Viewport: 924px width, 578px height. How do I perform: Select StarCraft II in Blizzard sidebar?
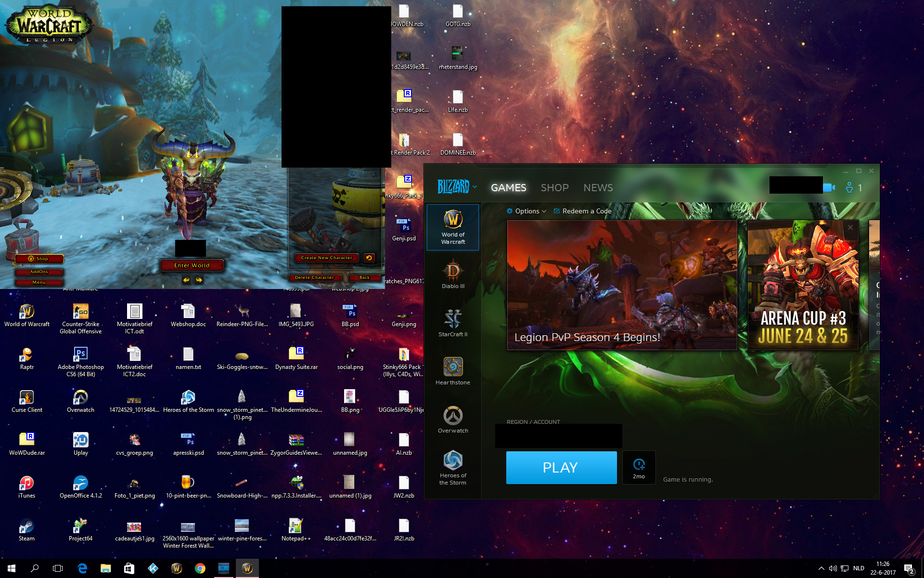[x=453, y=322]
